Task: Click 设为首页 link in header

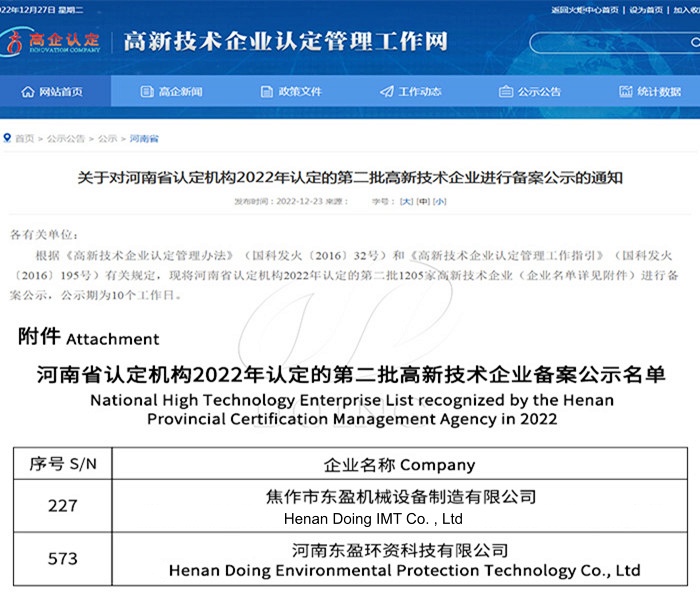Action: 646,10
